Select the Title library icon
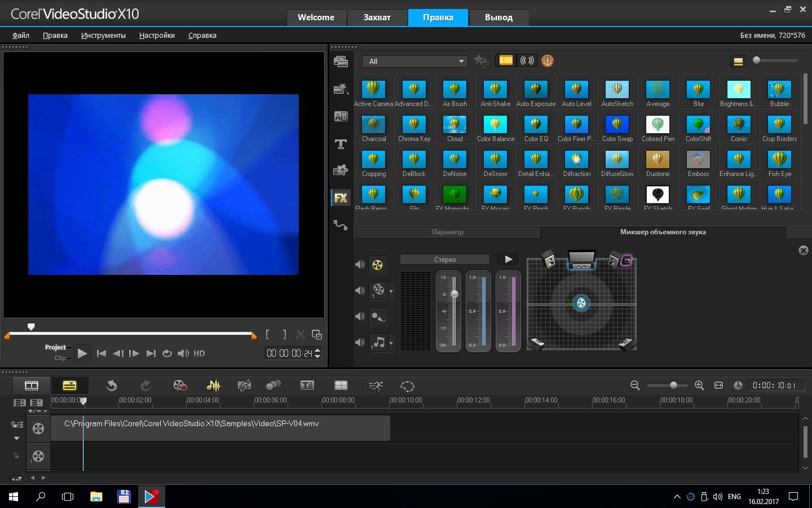812x508 pixels. pyautogui.click(x=341, y=144)
